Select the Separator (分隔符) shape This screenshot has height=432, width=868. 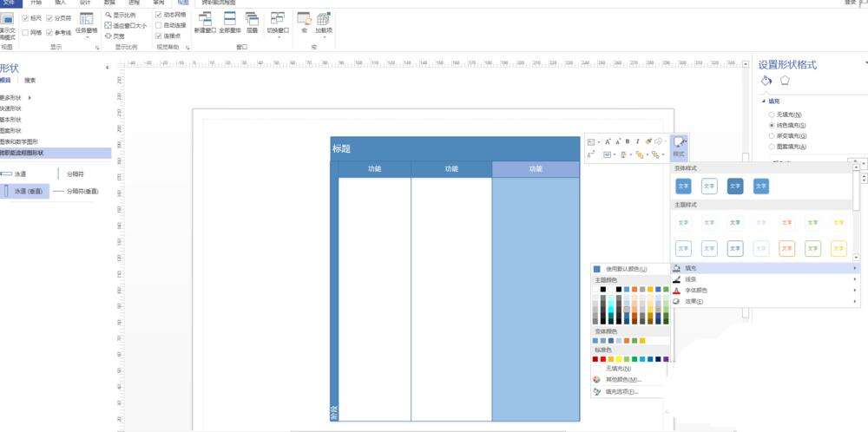tap(71, 173)
